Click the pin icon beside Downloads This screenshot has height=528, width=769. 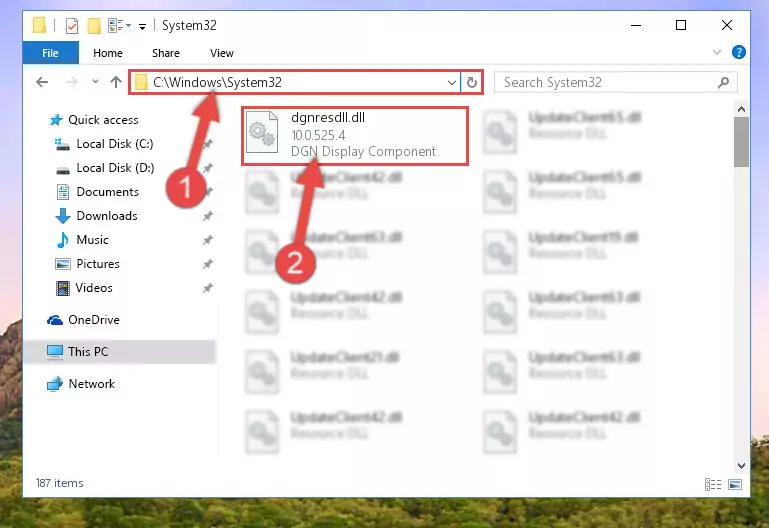[x=208, y=216]
